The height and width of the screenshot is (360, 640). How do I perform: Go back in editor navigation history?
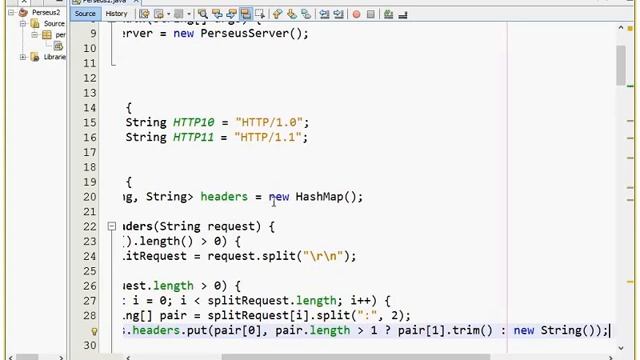click(159, 14)
